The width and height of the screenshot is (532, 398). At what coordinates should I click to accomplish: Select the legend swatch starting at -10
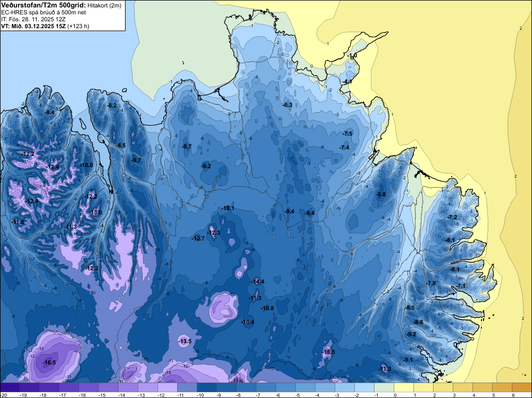tap(206, 387)
